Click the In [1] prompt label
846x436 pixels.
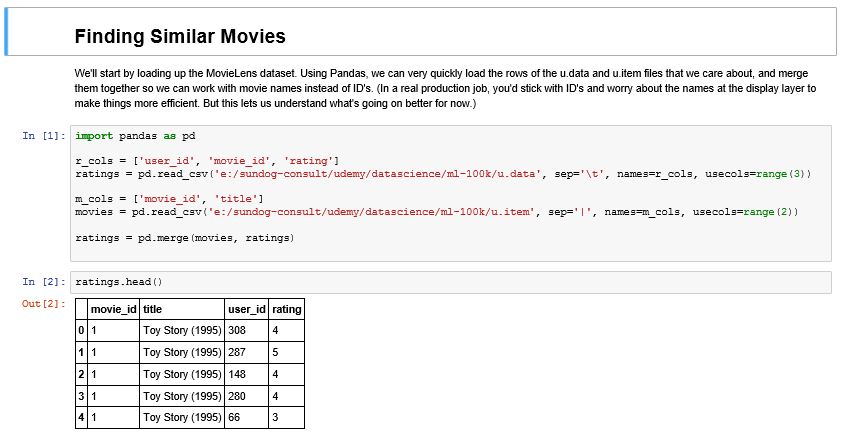44,135
